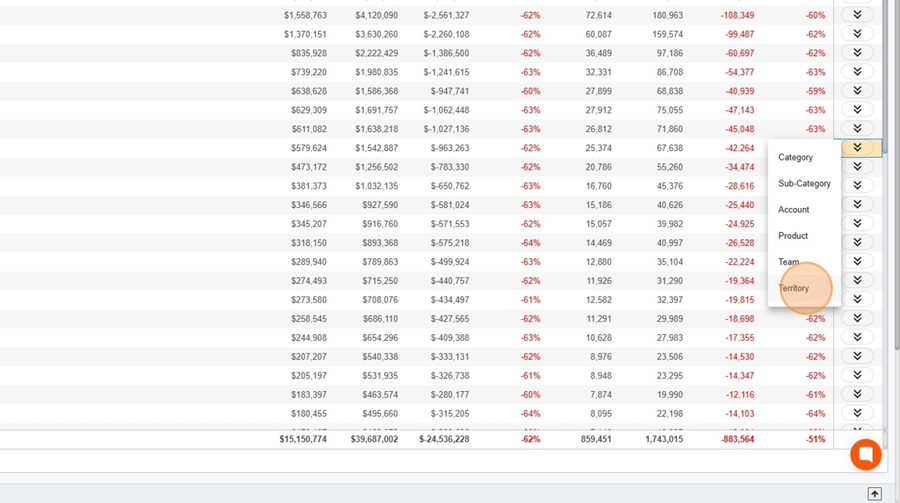Click double-chevron icon in $638,628 row
Screen dimensions: 900x503
[857, 91]
